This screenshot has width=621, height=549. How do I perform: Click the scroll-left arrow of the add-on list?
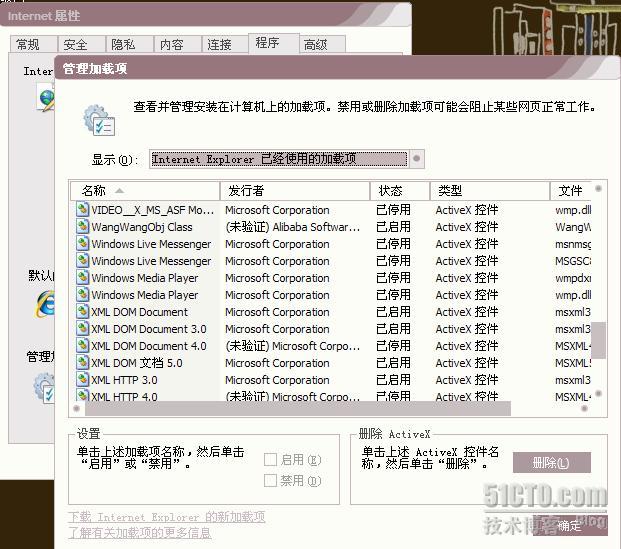76,408
